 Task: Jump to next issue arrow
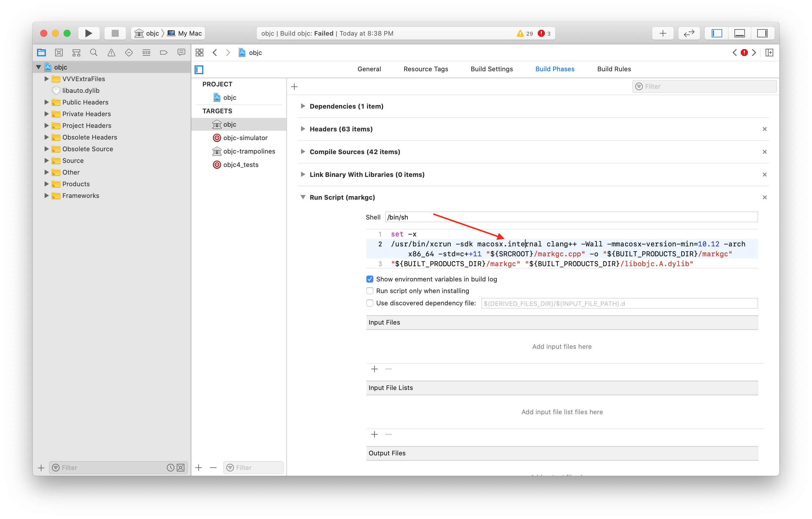click(x=754, y=53)
